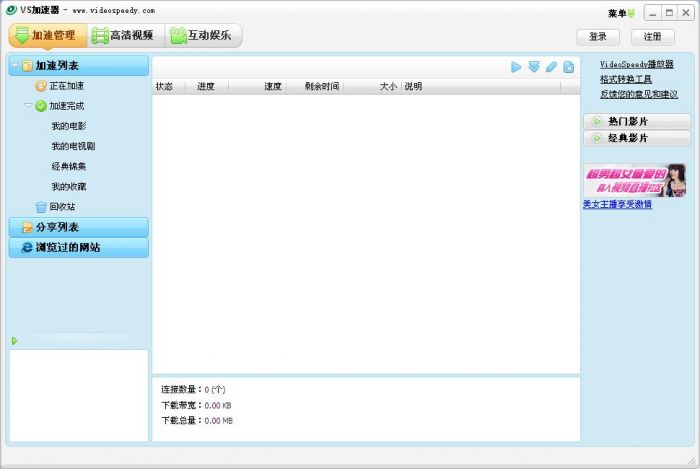The width and height of the screenshot is (700, 469).
Task: Click the green play icon on 热门影片
Action: coord(596,121)
